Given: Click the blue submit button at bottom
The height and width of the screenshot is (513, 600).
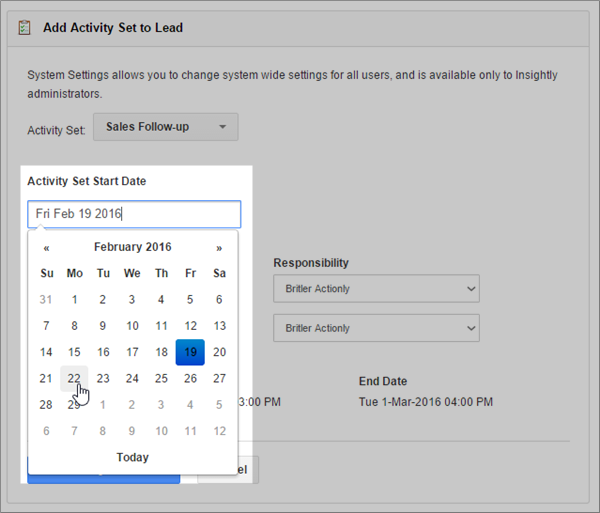Looking at the screenshot, I should click(x=104, y=479).
